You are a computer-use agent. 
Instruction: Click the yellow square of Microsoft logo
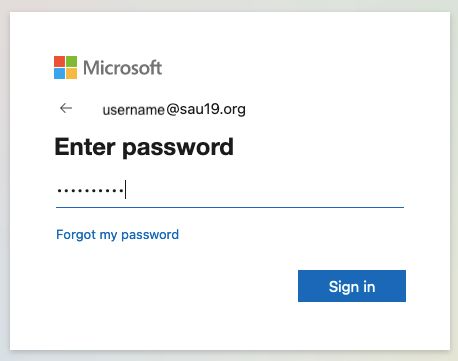(71, 73)
